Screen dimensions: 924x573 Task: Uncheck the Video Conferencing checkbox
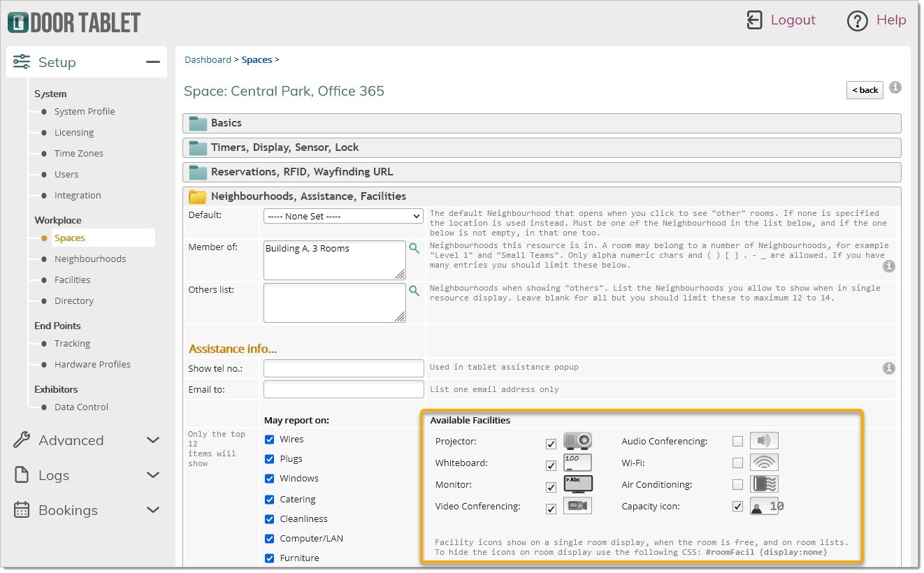(551, 509)
